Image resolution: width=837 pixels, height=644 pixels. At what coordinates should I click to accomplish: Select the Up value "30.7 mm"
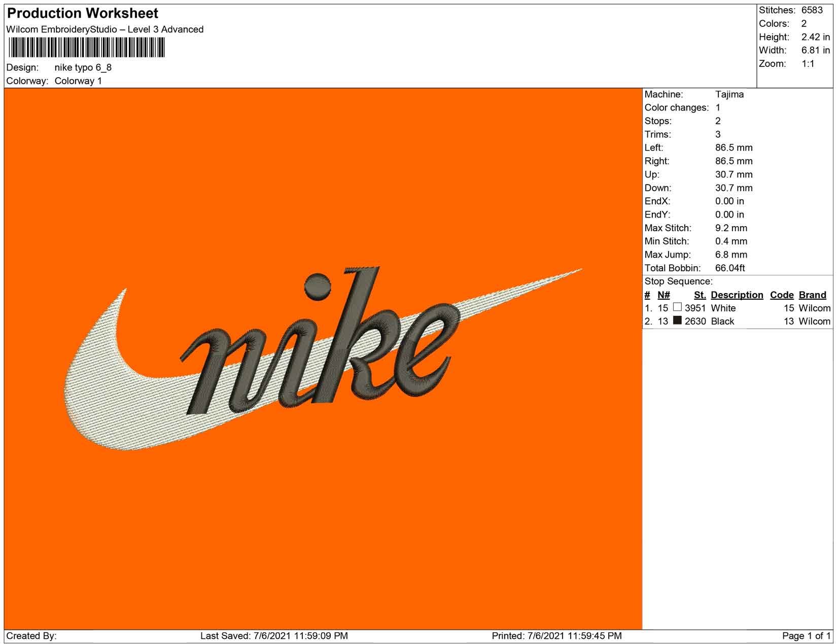coord(734,174)
